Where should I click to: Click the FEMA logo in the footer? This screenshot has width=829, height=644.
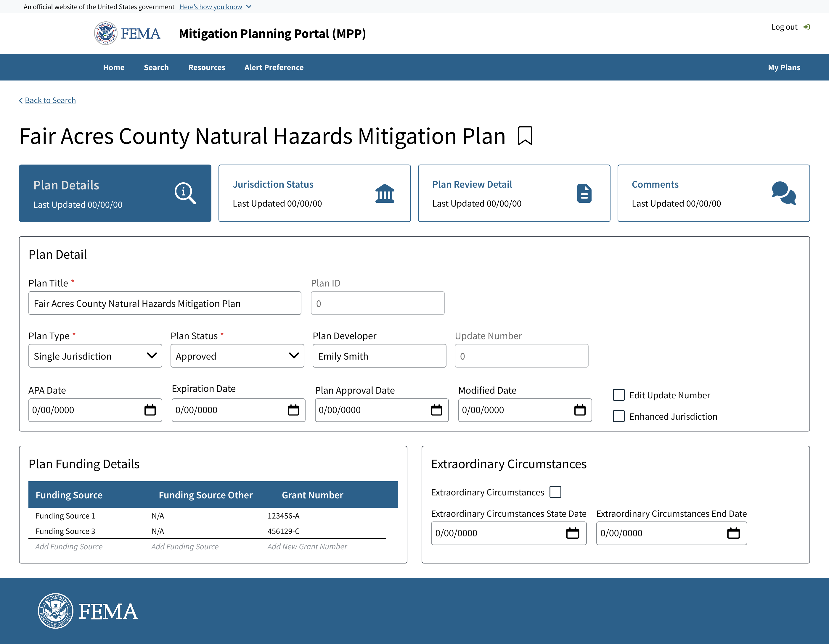pos(88,611)
